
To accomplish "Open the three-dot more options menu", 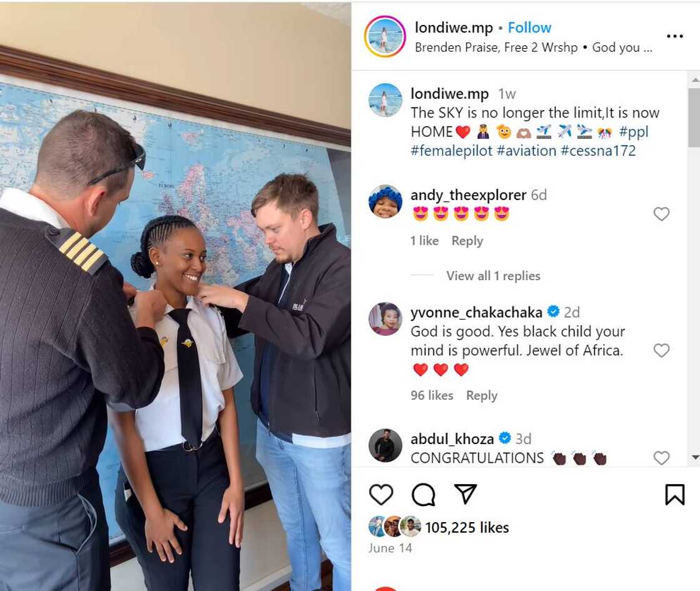I will tap(674, 36).
